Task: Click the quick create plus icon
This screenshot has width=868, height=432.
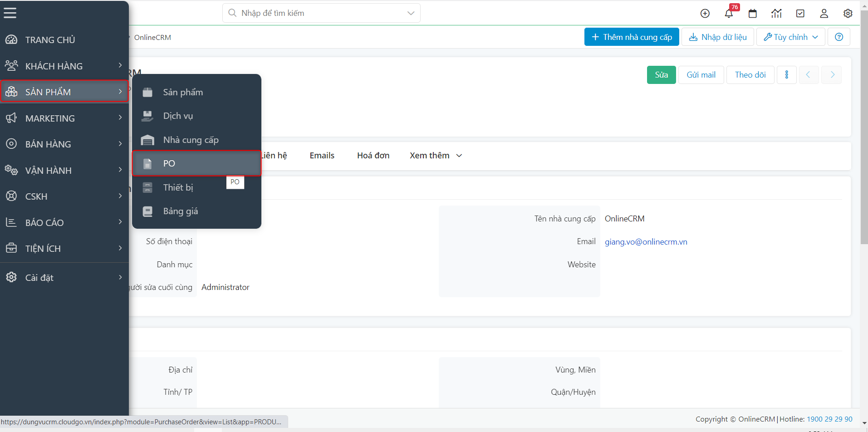Action: click(x=705, y=13)
